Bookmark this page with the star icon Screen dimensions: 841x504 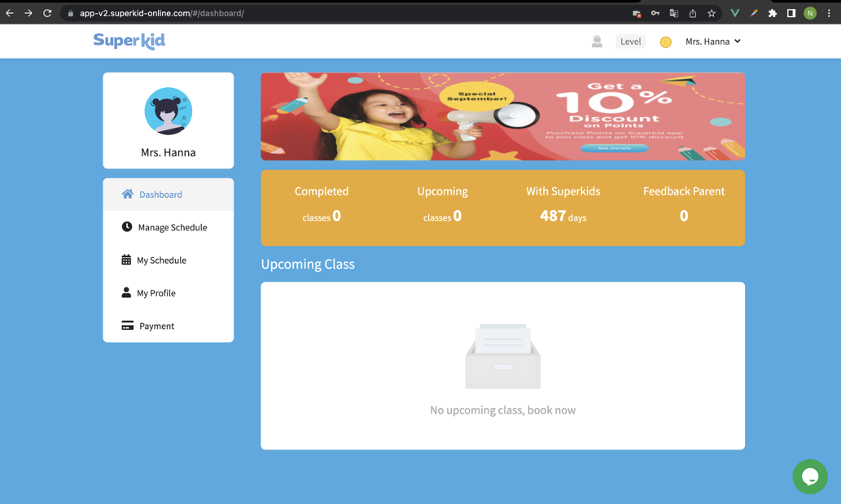point(712,13)
